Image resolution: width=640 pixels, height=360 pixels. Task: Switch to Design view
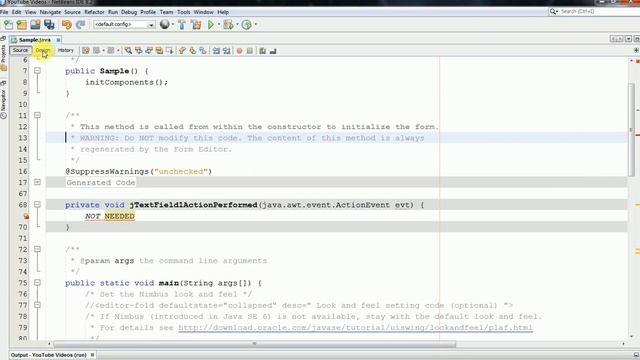pos(42,50)
